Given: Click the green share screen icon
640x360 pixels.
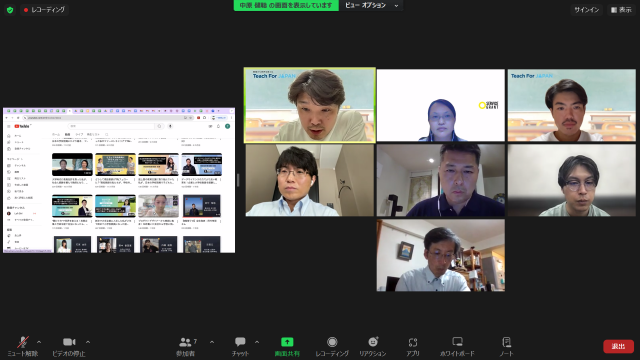Looking at the screenshot, I should [287, 347].
